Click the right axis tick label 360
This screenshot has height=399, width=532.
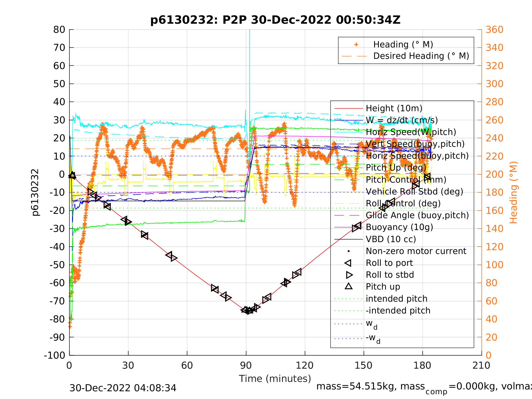(494, 30)
